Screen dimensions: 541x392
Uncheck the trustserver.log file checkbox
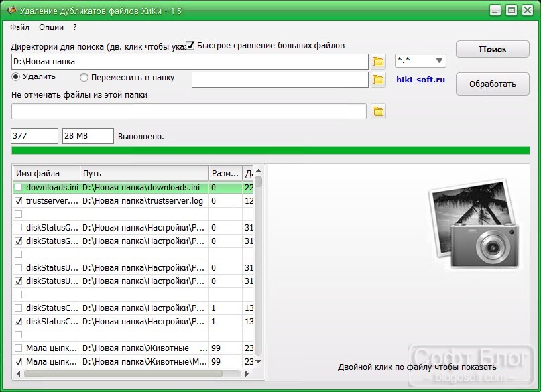(x=19, y=200)
